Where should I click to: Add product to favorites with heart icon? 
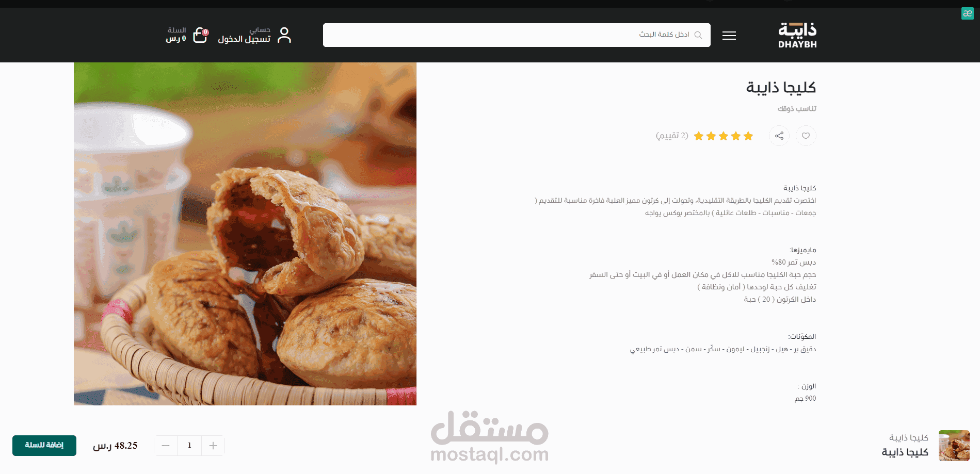click(x=806, y=136)
